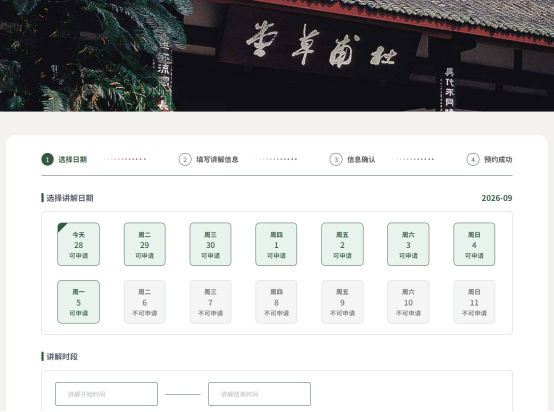
Task: Open the 讲解结束时间 end time field
Action: [259, 394]
